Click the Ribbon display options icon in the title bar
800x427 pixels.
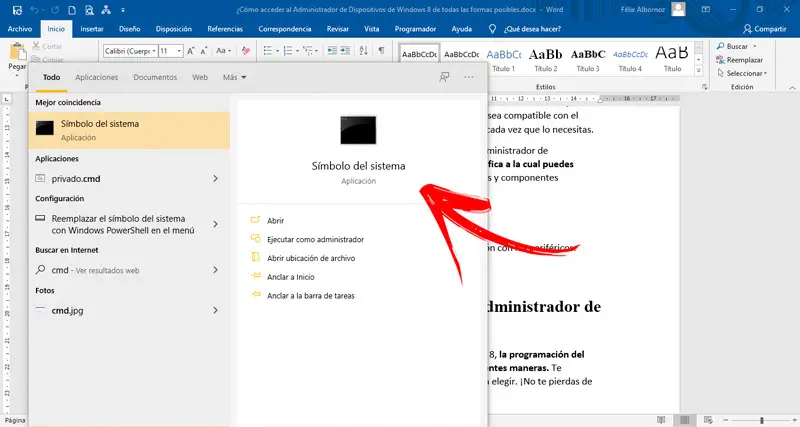pos(706,10)
